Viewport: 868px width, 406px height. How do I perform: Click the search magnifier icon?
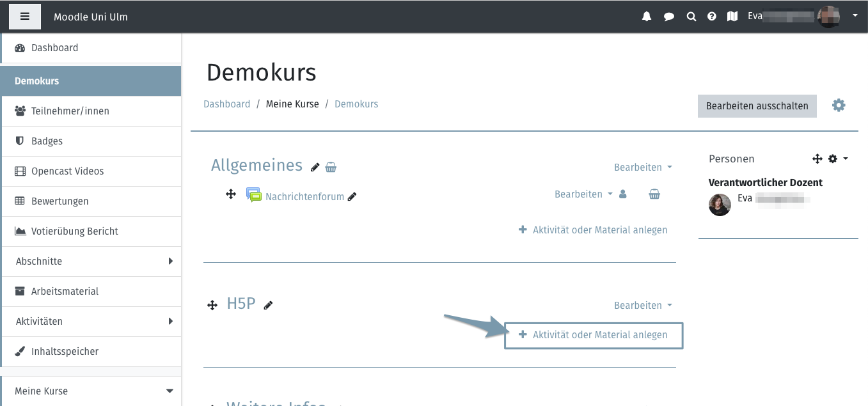click(691, 17)
